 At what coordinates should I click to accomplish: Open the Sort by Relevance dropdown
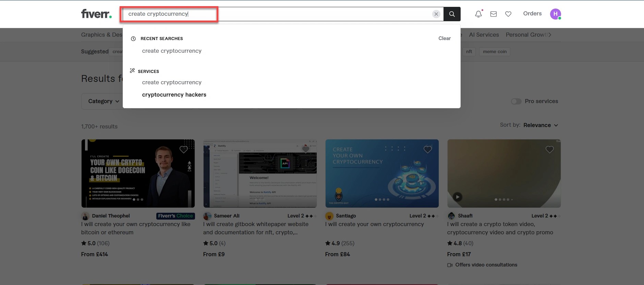540,125
